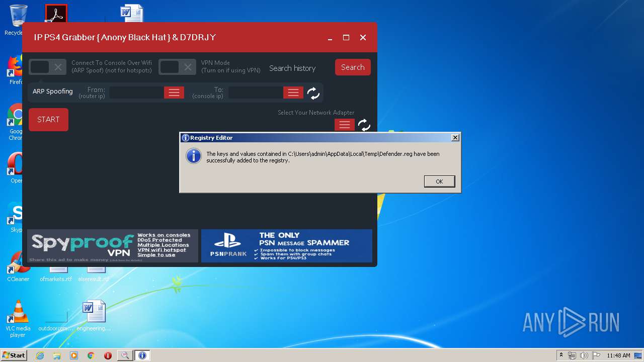Select the Firefox desktop shortcut
Viewport: 644px width, 362px height.
[x=15, y=69]
